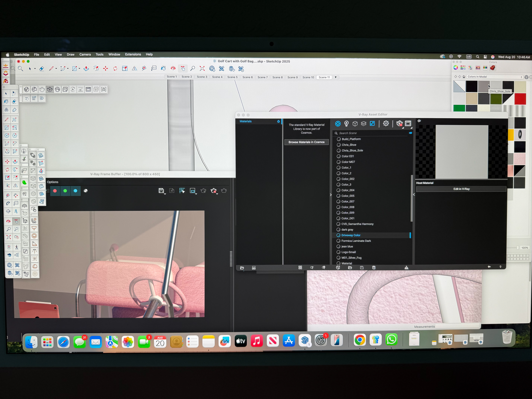Open V-Ray render Settings gear

click(386, 124)
